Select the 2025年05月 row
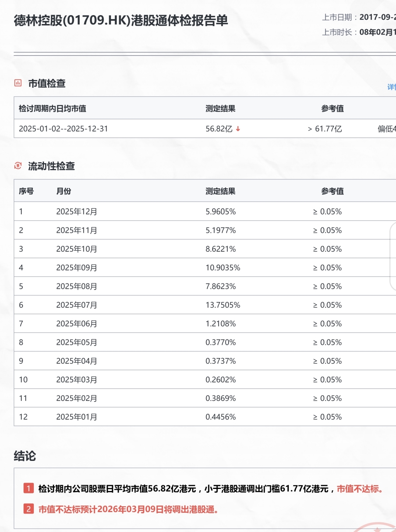 205,342
